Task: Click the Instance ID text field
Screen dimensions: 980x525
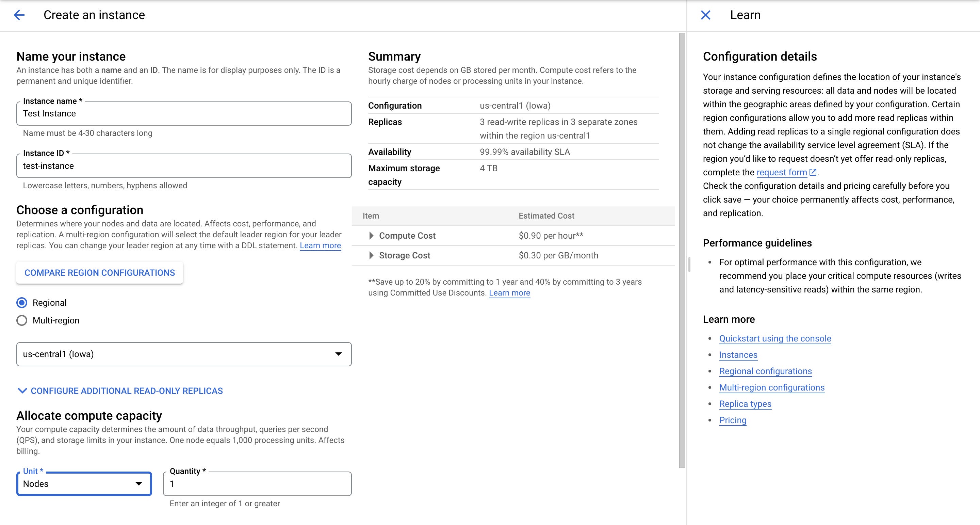Action: tap(184, 166)
